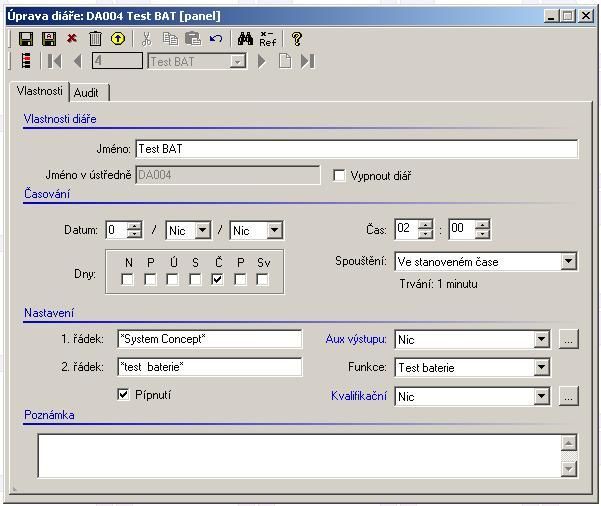Uncheck the Č day checkbox
Image resolution: width=601 pixels, height=506 pixels.
pos(218,280)
